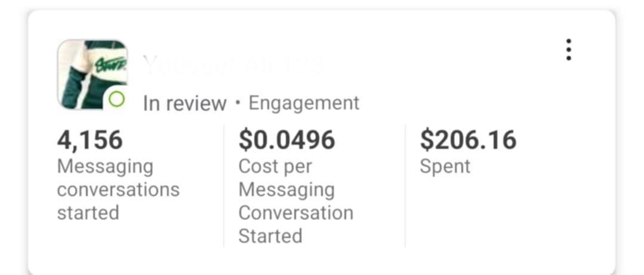Click the green status circle indicator
The image size is (644, 275).
point(117,99)
